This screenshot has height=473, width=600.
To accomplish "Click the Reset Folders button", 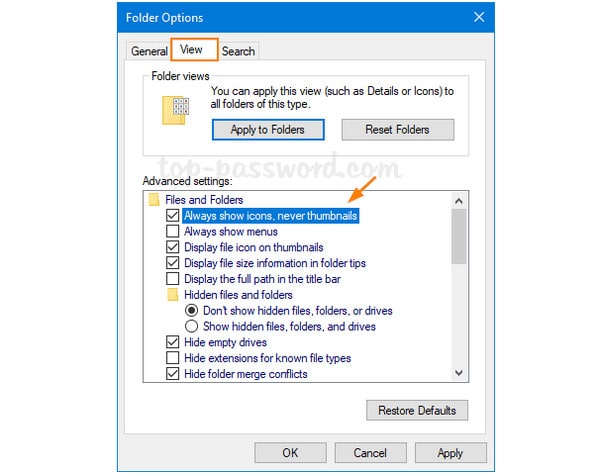I will click(398, 130).
